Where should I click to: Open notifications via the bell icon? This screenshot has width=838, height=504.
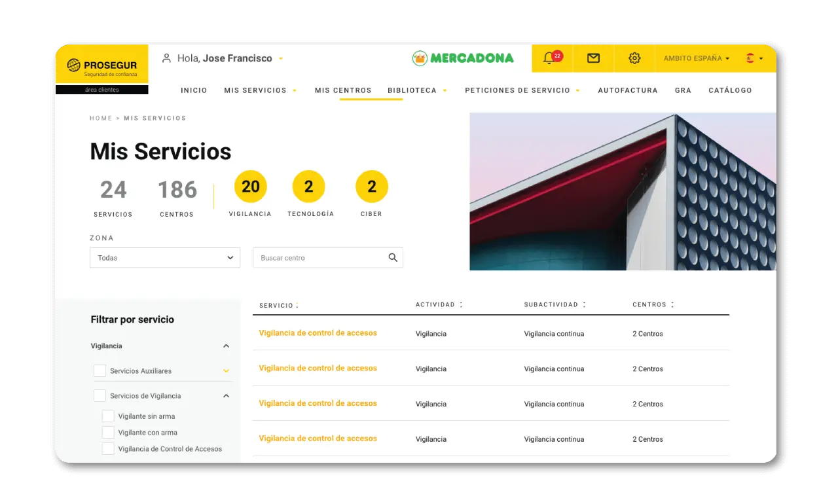[552, 58]
